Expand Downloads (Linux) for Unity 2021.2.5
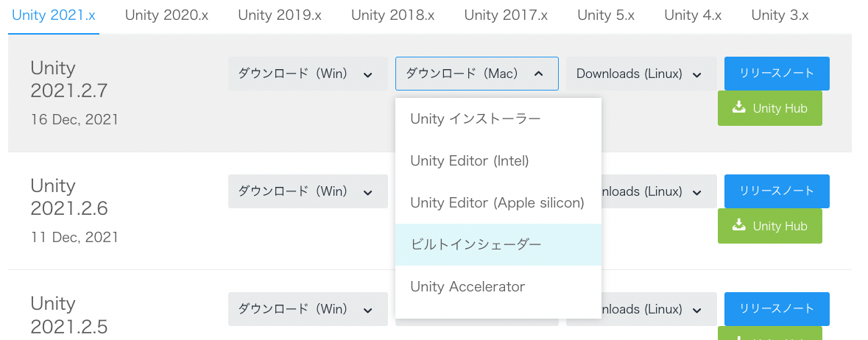 659,309
